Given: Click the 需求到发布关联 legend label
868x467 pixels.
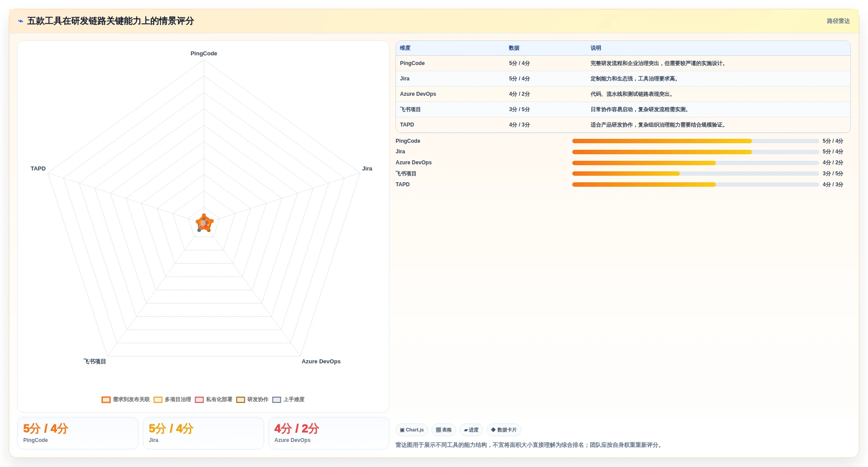Looking at the screenshot, I should click(131, 400).
